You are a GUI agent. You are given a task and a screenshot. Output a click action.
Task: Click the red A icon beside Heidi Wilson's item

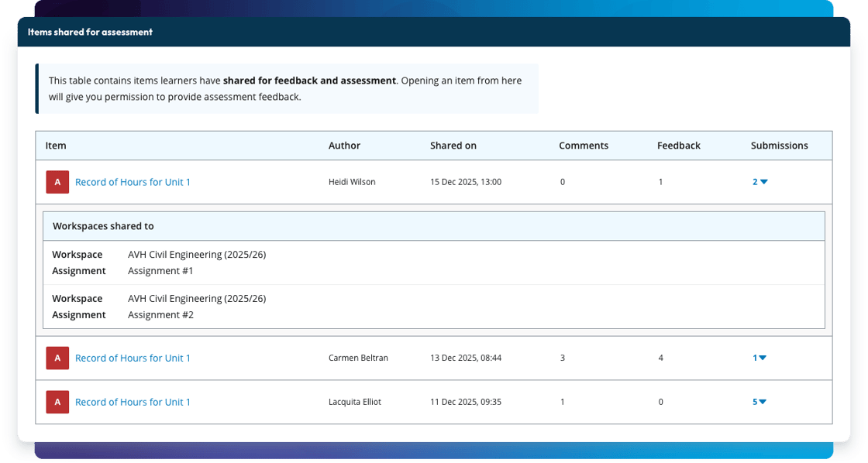click(x=57, y=182)
